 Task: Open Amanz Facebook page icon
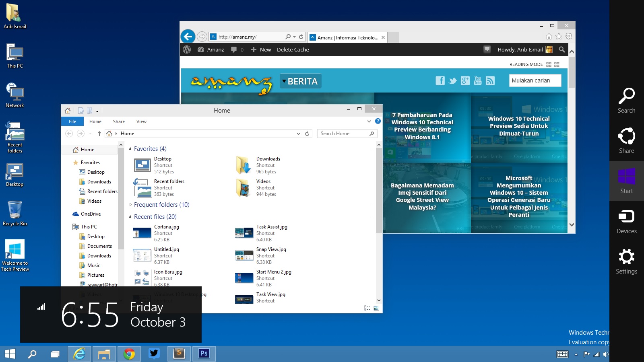(x=440, y=81)
